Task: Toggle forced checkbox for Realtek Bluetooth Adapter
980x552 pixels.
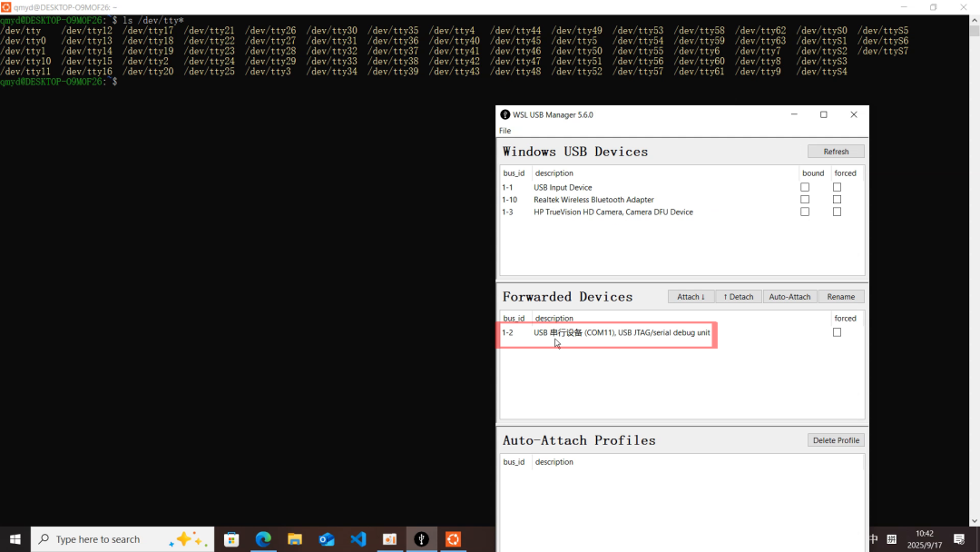Action: (x=837, y=200)
